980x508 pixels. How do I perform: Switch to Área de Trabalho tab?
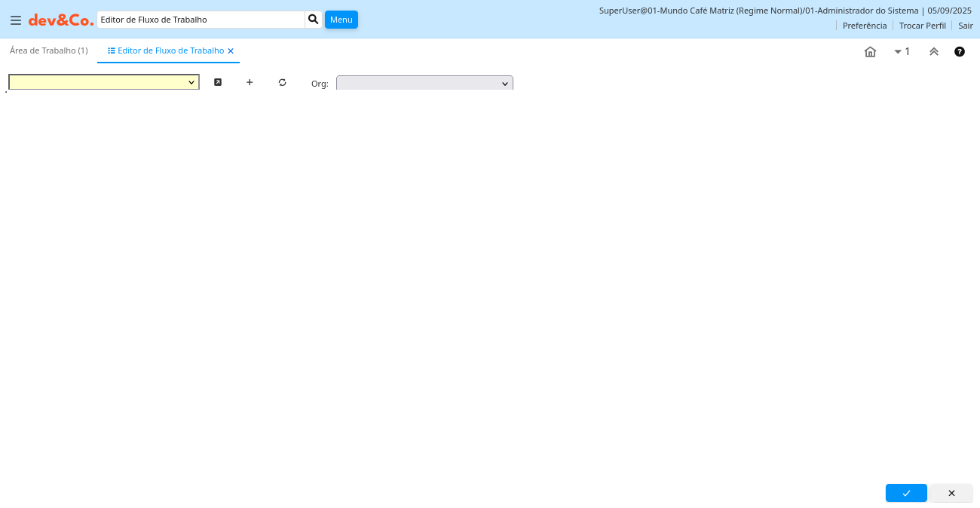coord(48,50)
